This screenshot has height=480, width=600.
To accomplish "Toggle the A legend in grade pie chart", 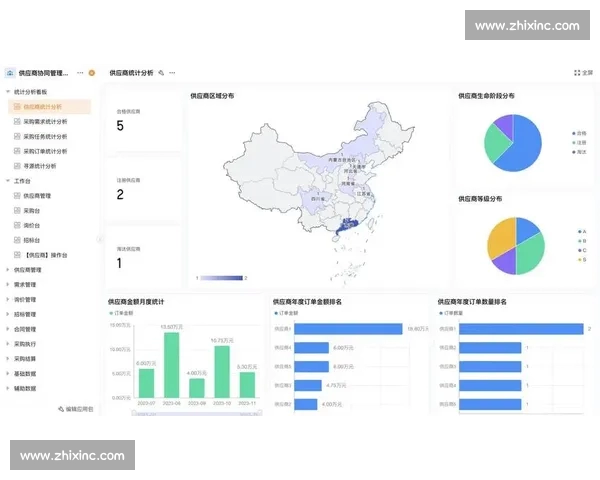I will (x=582, y=232).
